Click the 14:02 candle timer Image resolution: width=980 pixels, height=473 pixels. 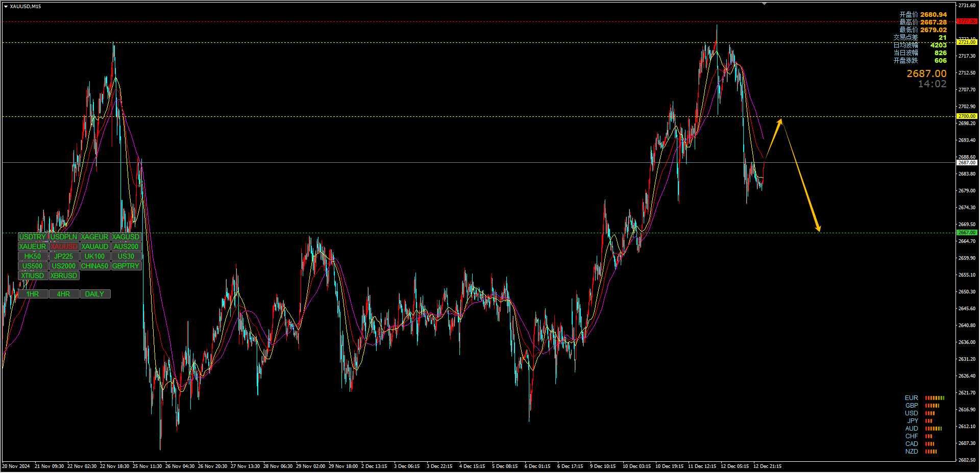[932, 84]
